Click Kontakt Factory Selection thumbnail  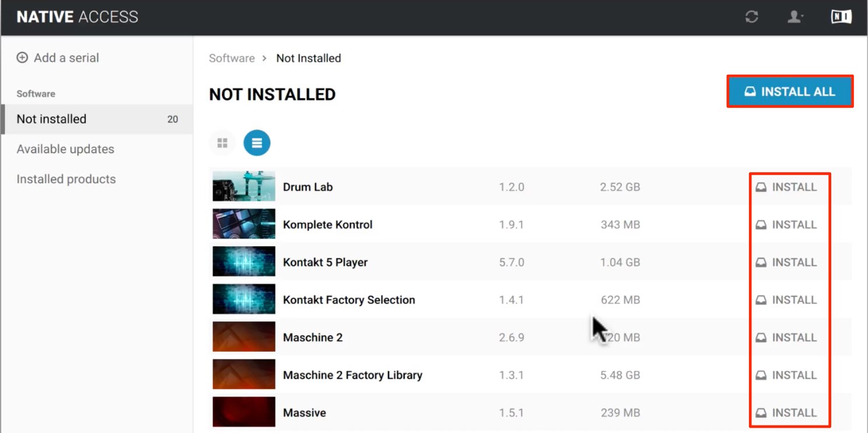[x=244, y=299]
